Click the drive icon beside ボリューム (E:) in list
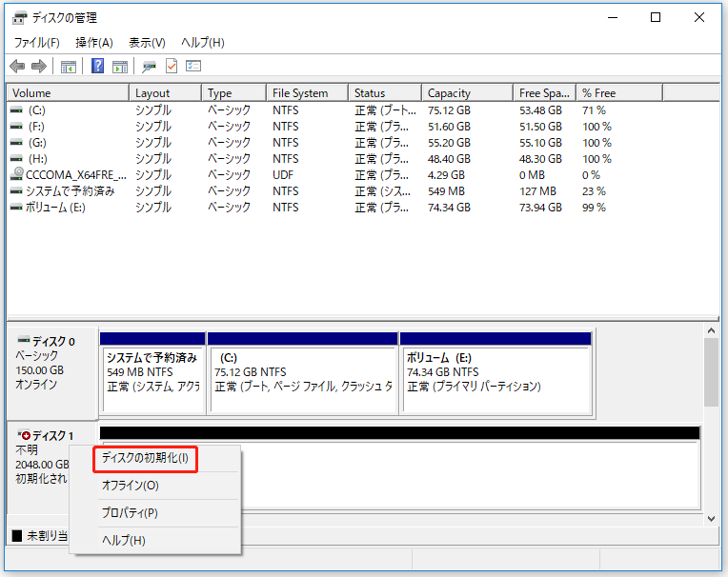 pos(16,208)
